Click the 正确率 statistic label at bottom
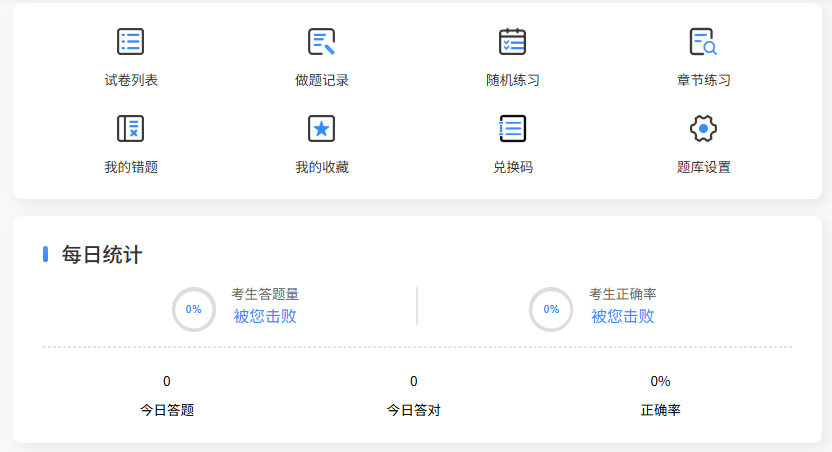Image resolution: width=832 pixels, height=452 pixels. pyautogui.click(x=660, y=410)
